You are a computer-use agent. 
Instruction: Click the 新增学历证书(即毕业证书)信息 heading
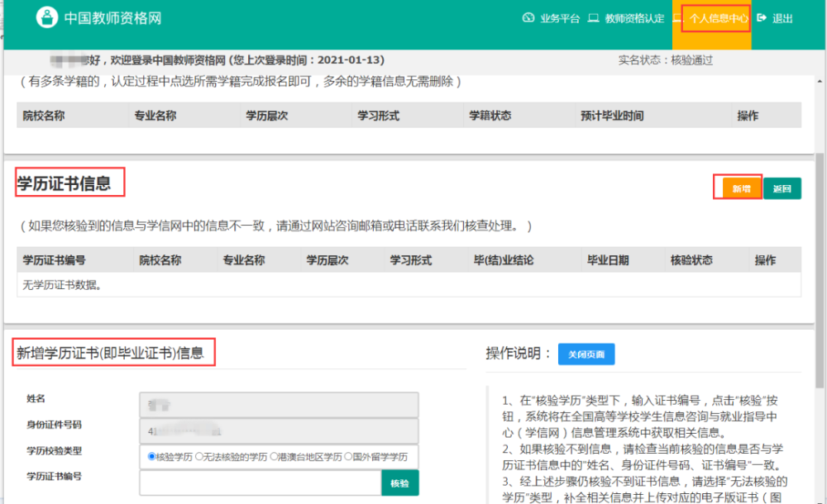click(x=110, y=353)
